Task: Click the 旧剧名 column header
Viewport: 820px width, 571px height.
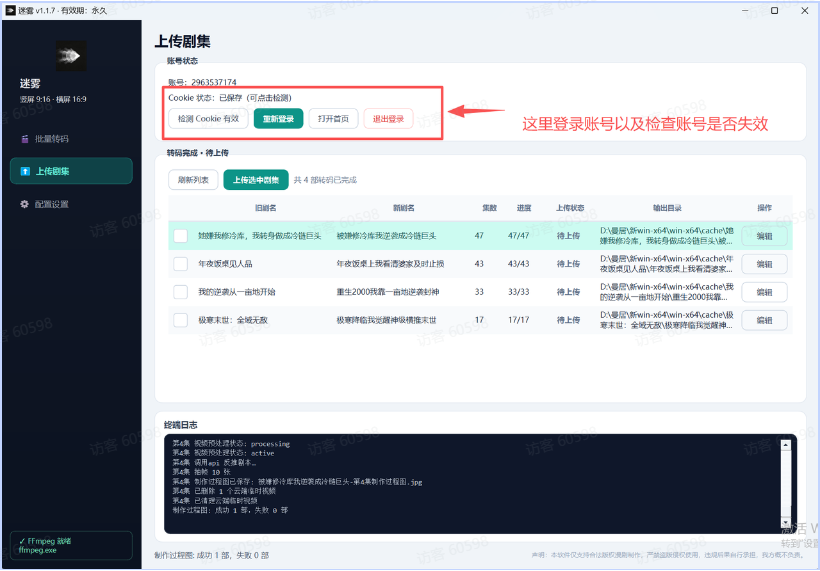Action: (265, 208)
